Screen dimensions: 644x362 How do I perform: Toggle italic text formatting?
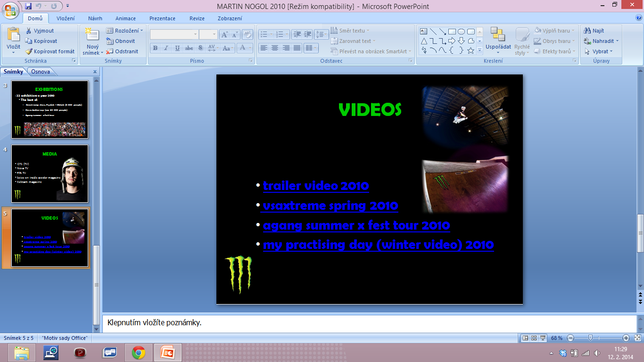[x=166, y=48]
